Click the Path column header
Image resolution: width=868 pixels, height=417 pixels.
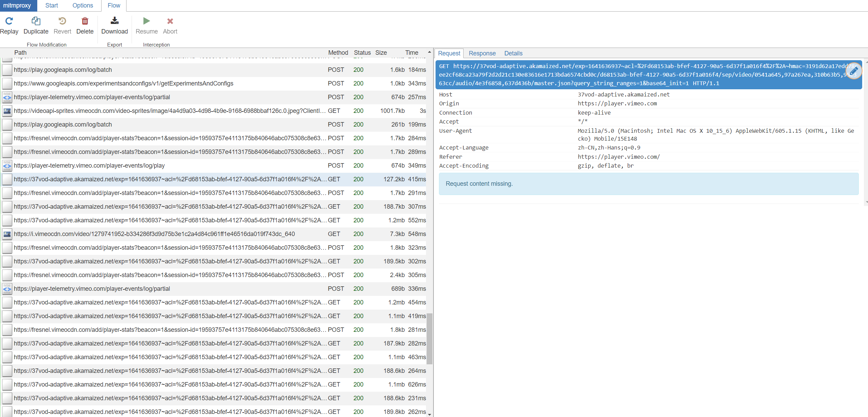coord(21,53)
